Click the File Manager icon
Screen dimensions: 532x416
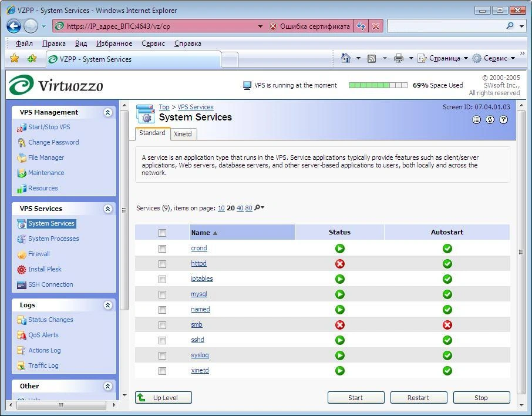(x=21, y=158)
